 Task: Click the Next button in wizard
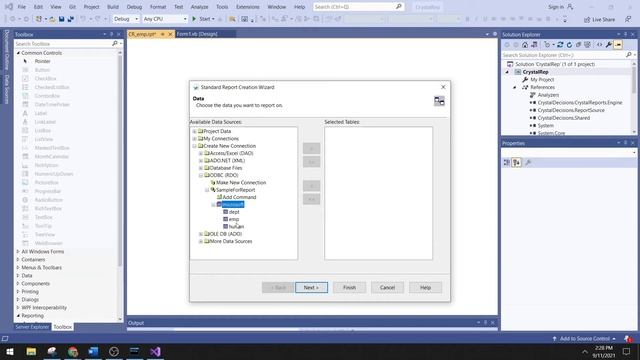(x=311, y=287)
